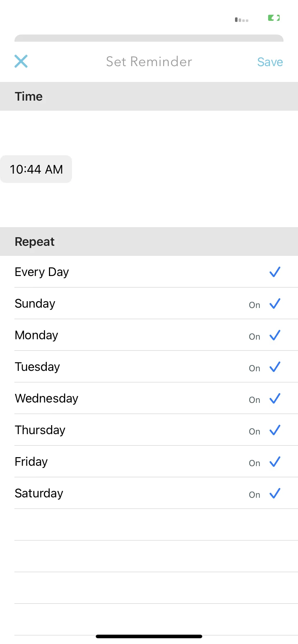
Task: Tap Save to store the reminder
Action: [270, 62]
